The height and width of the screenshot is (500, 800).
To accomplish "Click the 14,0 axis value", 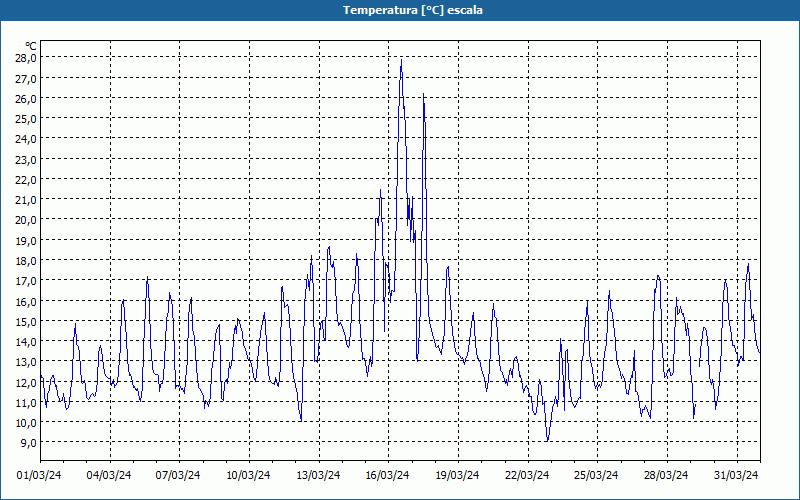I will click(26, 341).
